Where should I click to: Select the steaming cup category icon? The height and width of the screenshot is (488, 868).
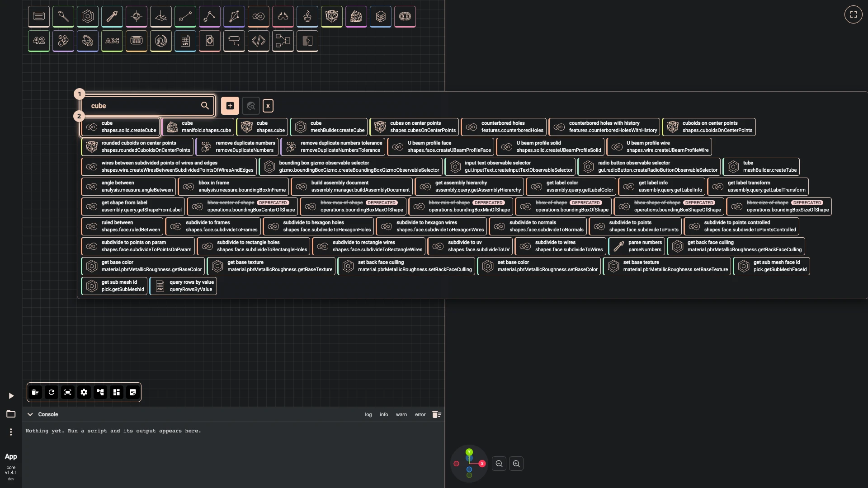point(307,17)
